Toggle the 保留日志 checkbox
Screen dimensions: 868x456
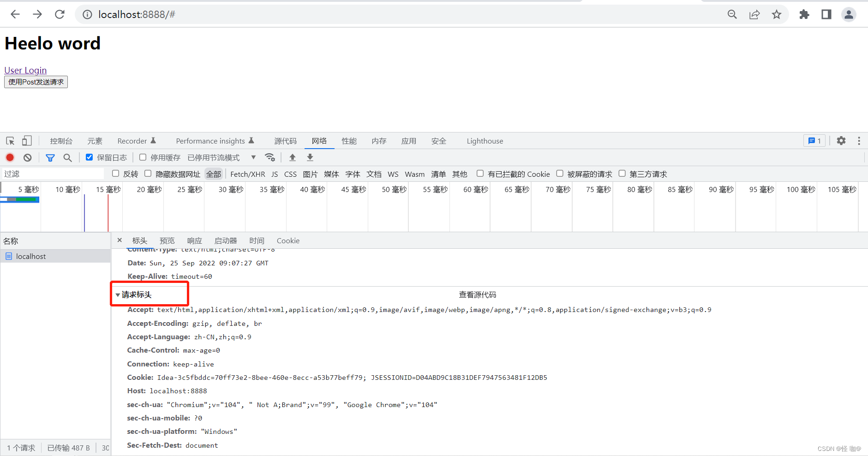pyautogui.click(x=90, y=157)
